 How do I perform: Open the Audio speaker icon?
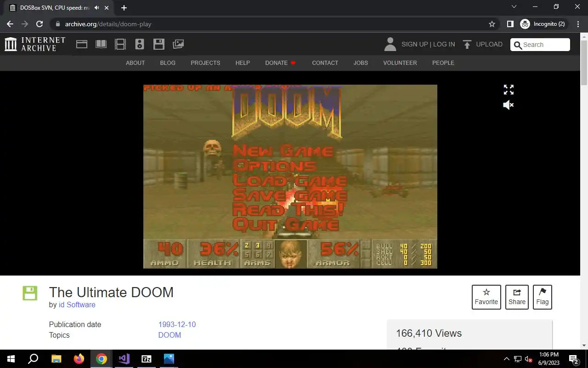140,44
